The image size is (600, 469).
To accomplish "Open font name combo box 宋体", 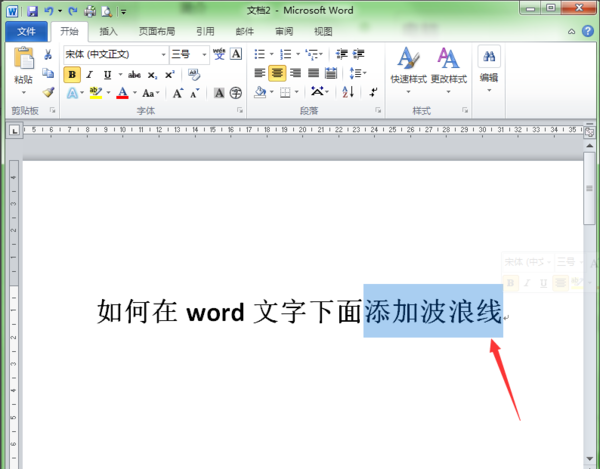I will pos(116,54).
